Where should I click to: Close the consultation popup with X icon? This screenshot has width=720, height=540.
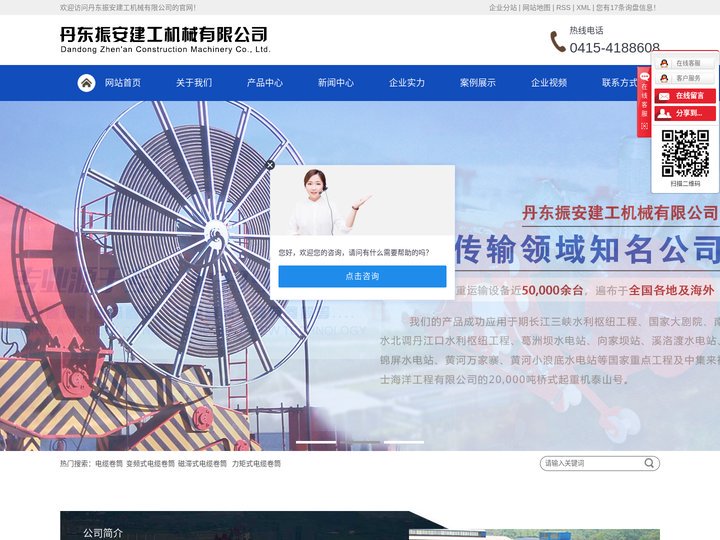[270, 165]
